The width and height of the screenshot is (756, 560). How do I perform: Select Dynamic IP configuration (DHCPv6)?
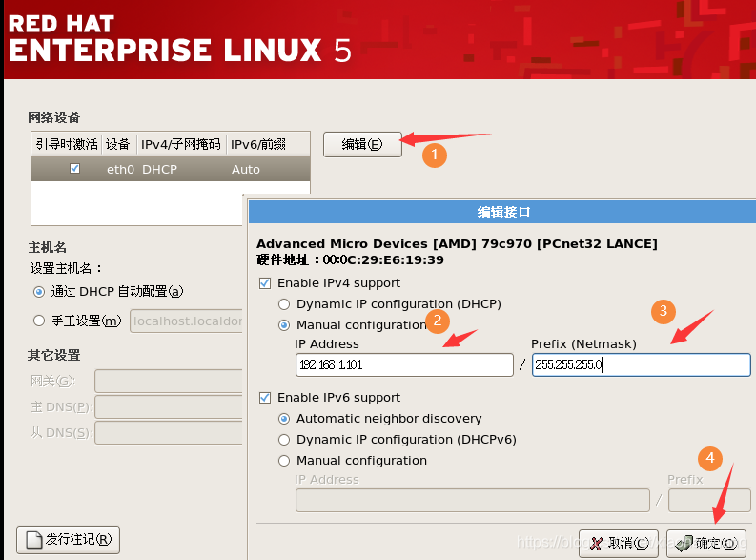coord(284,440)
